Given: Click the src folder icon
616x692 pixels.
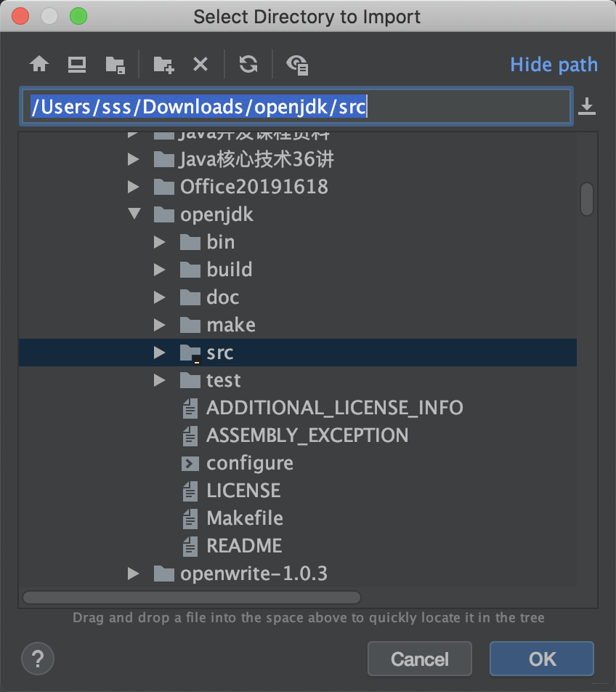Looking at the screenshot, I should 190,353.
